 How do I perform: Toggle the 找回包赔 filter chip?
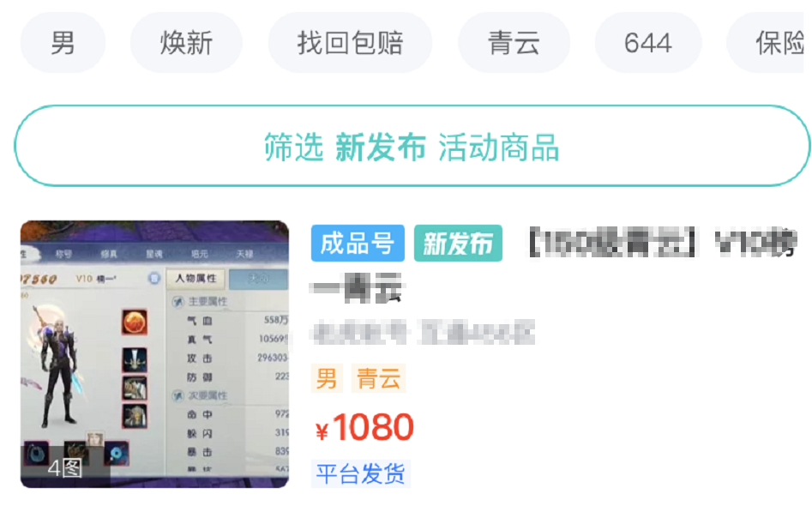pos(350,43)
